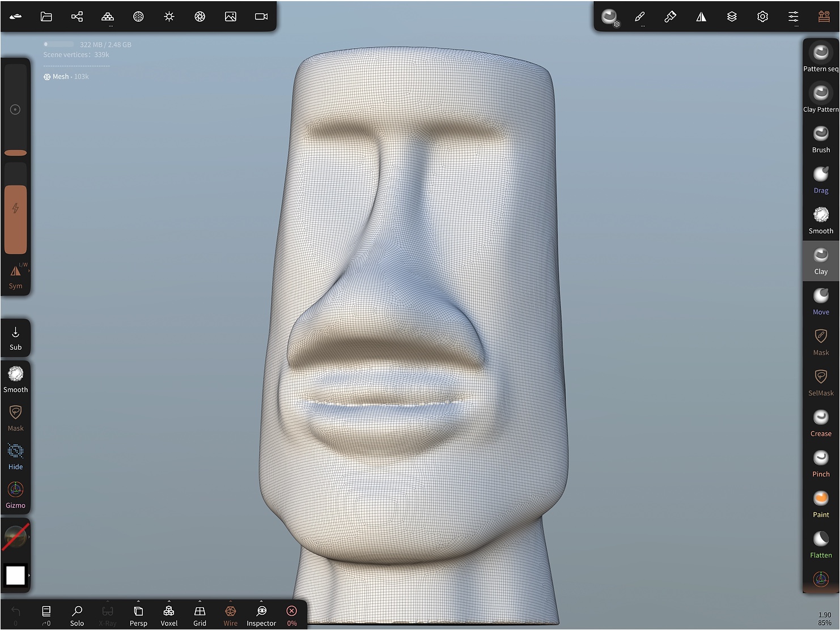Open the Layers stack menu
Image resolution: width=840 pixels, height=630 pixels.
point(732,16)
